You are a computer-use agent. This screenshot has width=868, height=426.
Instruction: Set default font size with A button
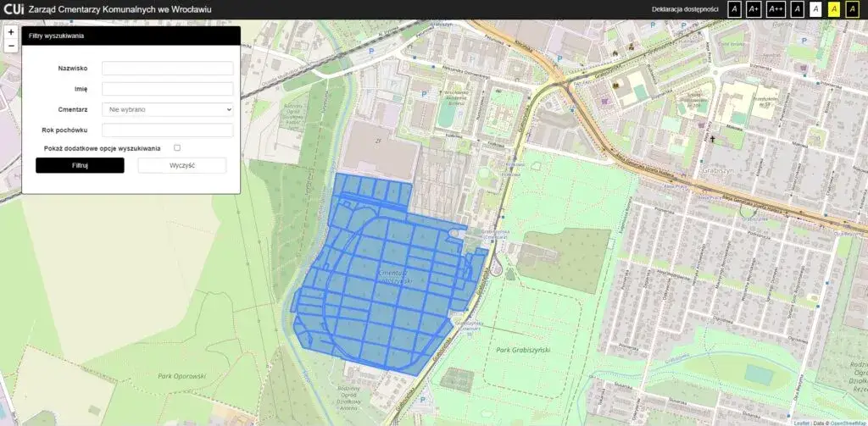(735, 9)
